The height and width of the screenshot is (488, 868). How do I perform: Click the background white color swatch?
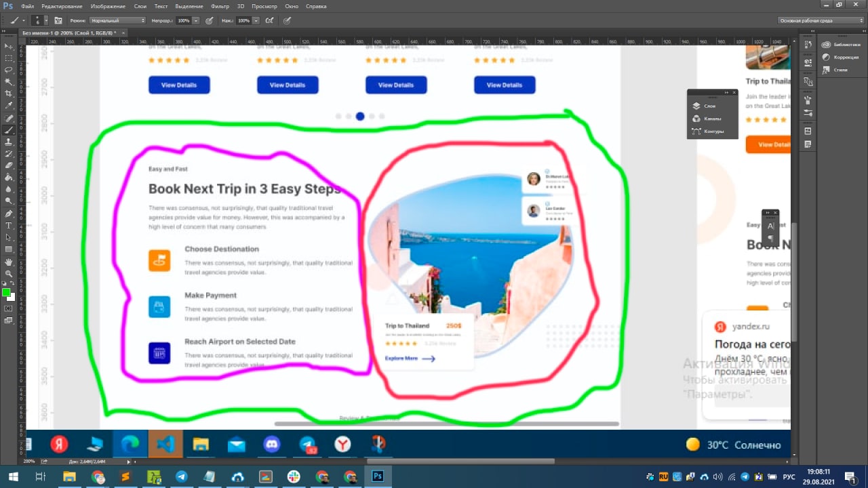tap(12, 298)
